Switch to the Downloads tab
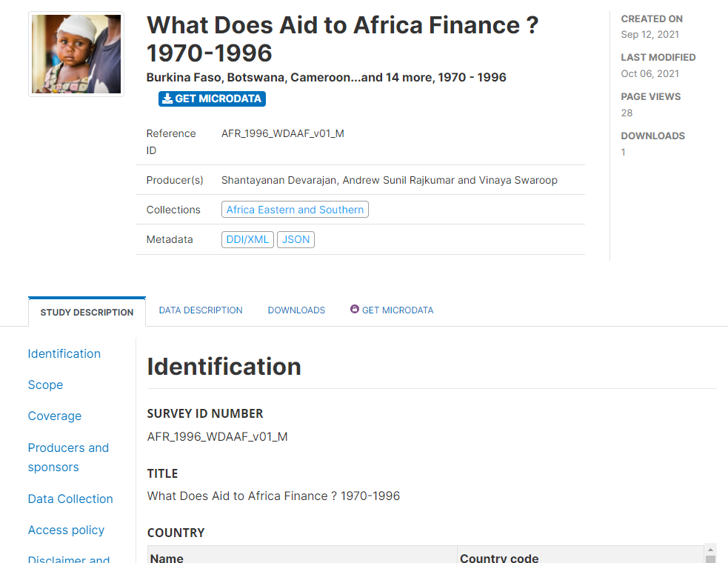This screenshot has width=728, height=563. click(x=296, y=310)
